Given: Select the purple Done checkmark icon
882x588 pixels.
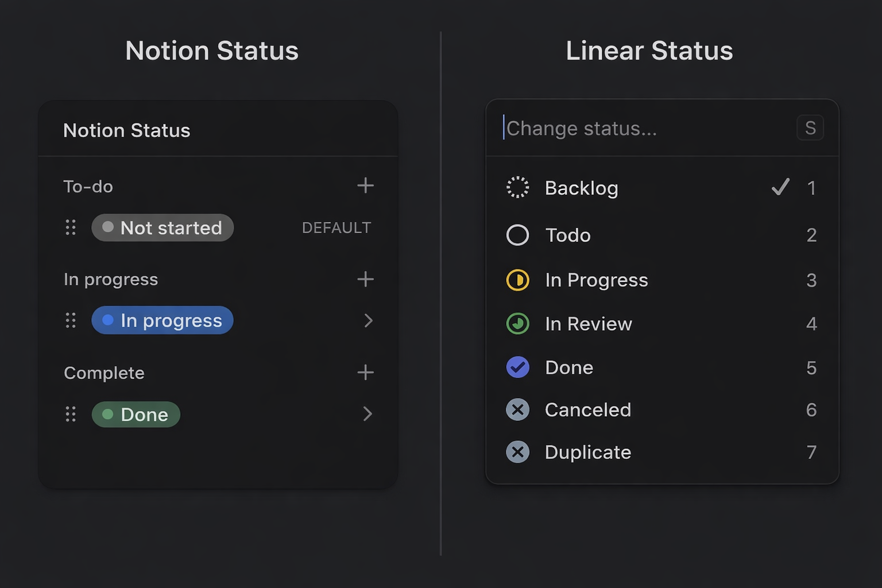Looking at the screenshot, I should click(x=517, y=367).
